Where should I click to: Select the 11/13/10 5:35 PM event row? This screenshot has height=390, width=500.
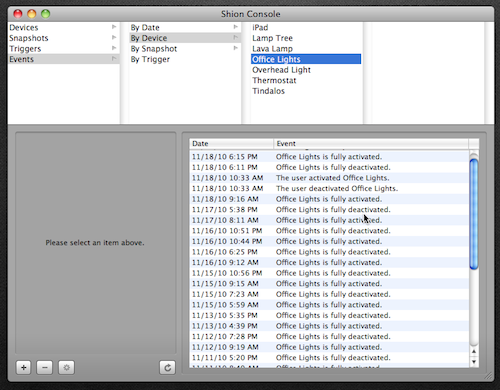tap(329, 315)
